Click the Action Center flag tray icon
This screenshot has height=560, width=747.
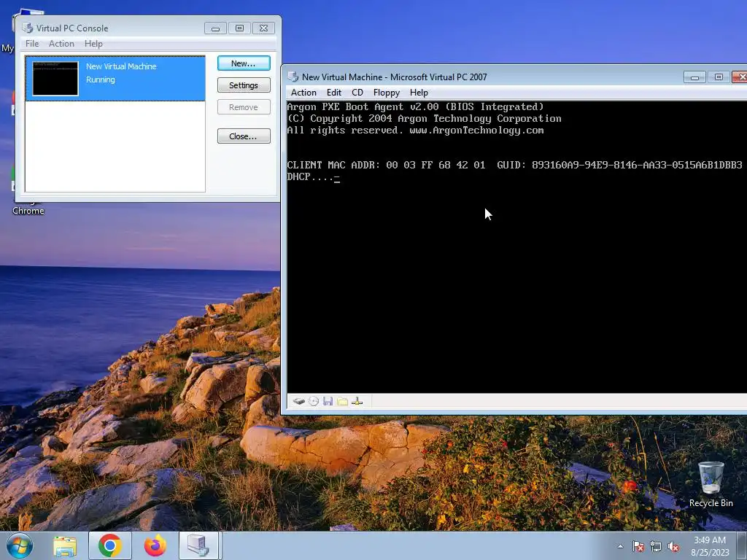638,546
